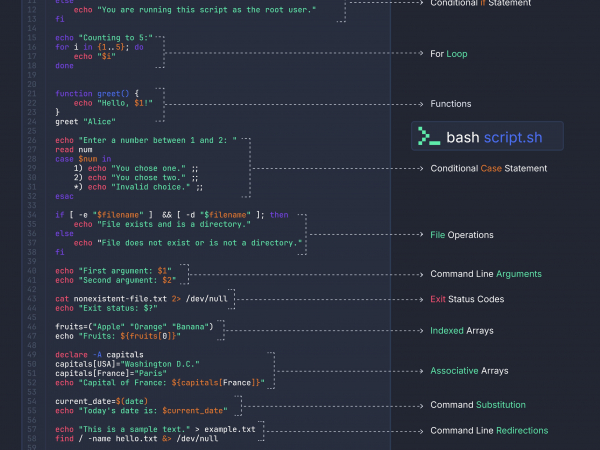Click the line 'for i in {1..5}; do'

pyautogui.click(x=99, y=47)
